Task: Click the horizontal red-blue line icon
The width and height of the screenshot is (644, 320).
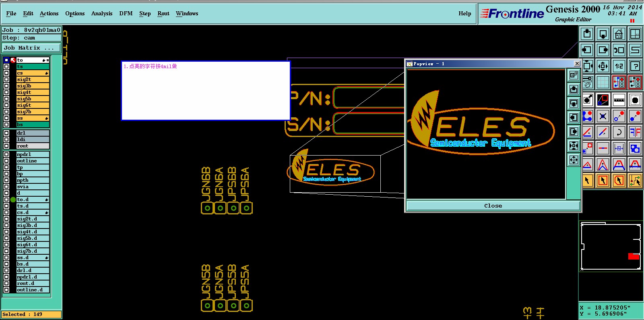Action: (x=603, y=148)
